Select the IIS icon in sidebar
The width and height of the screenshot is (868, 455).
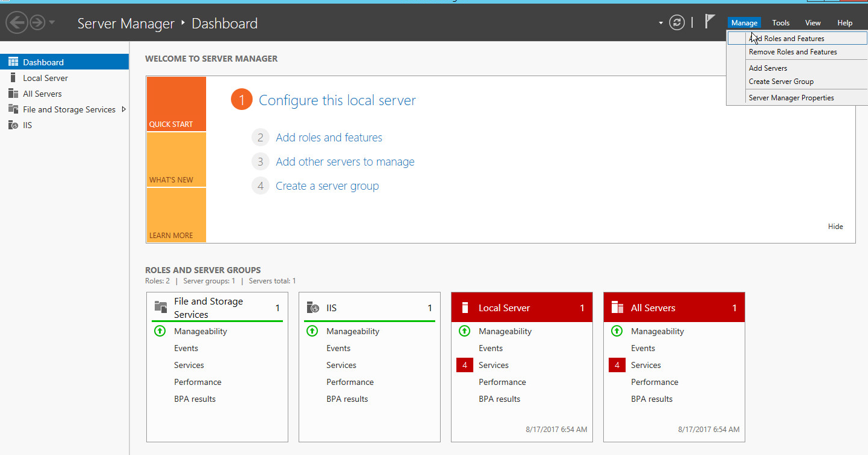coord(13,125)
